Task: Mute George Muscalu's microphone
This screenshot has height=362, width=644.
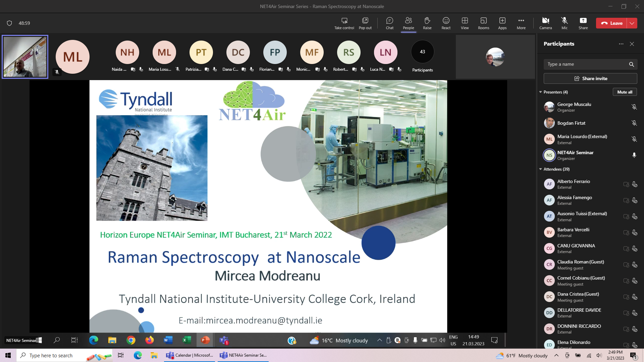Action: click(x=634, y=107)
